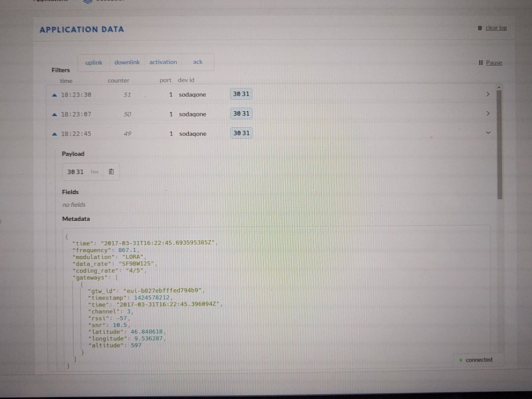Image resolution: width=532 pixels, height=399 pixels.
Task: Click the vertical scrollbar thumb of log
Action: pyautogui.click(x=499, y=144)
